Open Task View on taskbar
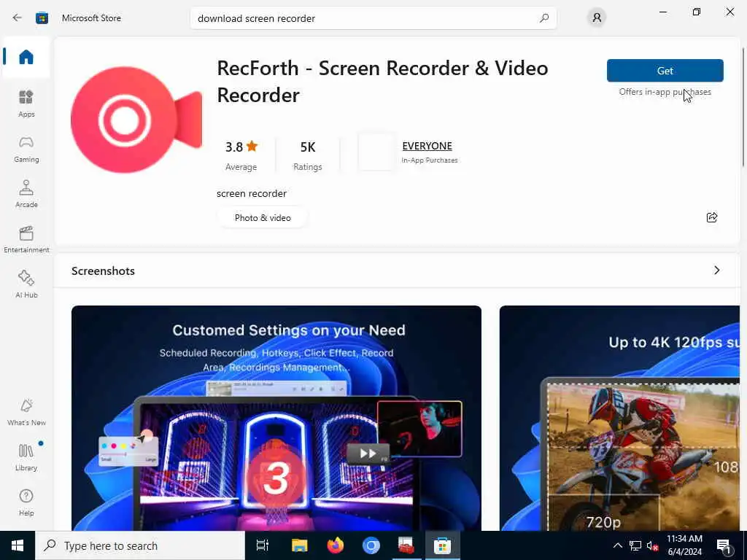Image resolution: width=747 pixels, height=560 pixels. click(x=263, y=545)
